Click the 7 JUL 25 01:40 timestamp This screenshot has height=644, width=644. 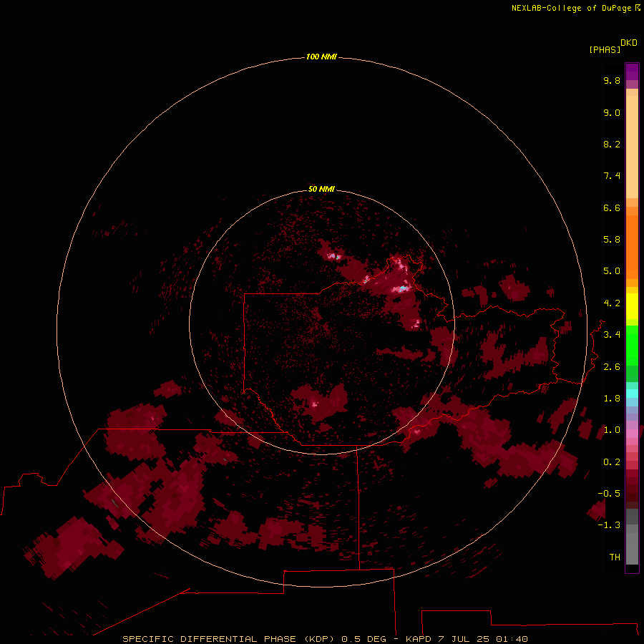pyautogui.click(x=482, y=639)
